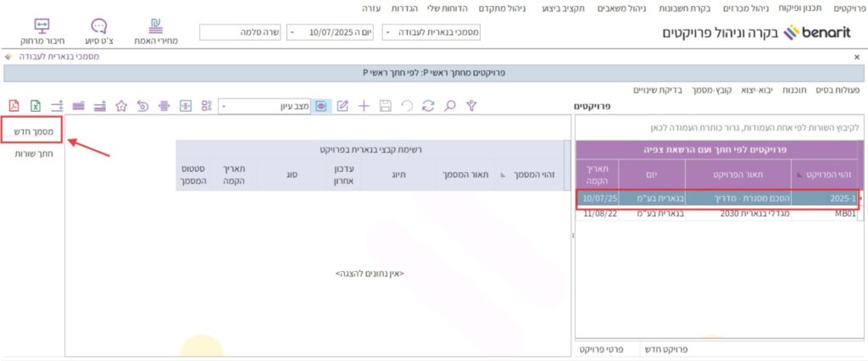Export the list to PDF

(x=14, y=106)
